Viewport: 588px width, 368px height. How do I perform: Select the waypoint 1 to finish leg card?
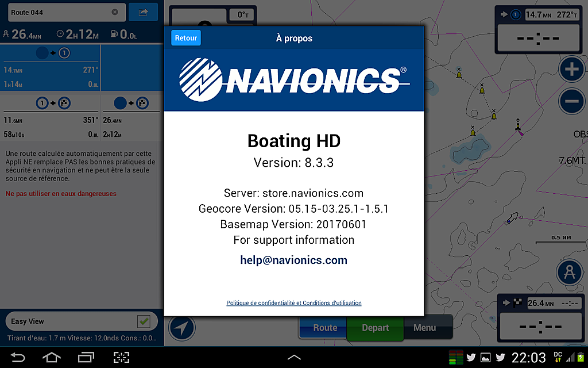51,117
